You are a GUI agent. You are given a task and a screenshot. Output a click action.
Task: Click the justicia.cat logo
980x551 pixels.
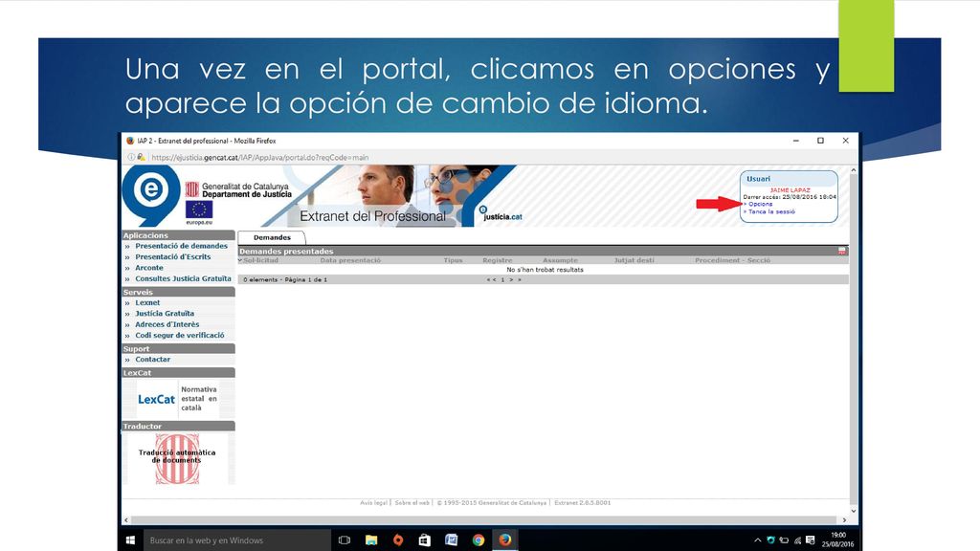(501, 213)
